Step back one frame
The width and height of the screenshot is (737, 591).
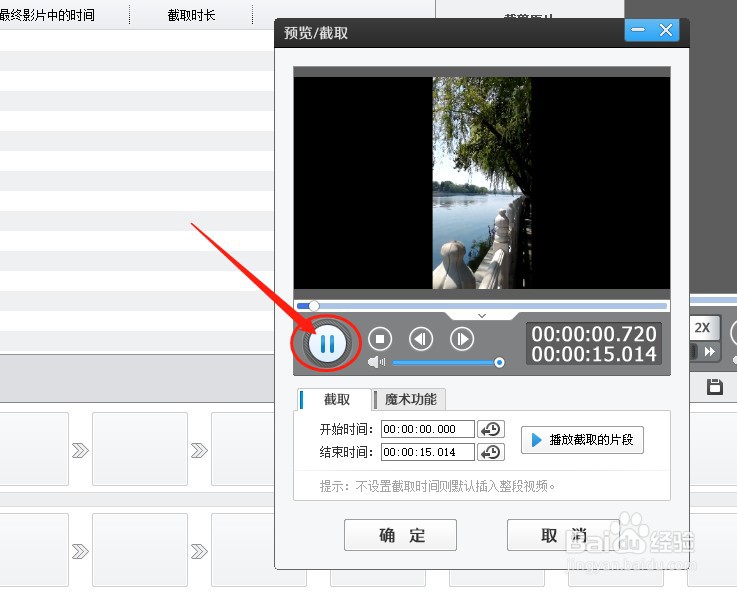(x=421, y=339)
